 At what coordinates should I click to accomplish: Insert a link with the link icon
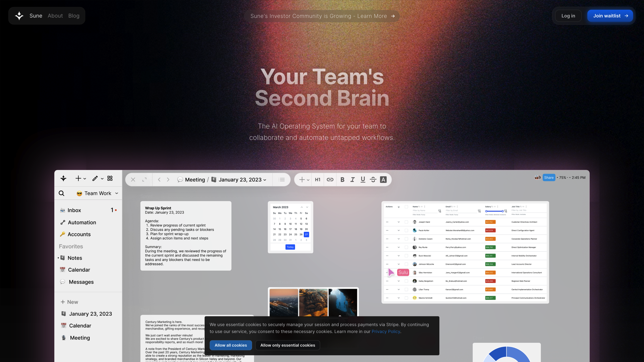(x=330, y=180)
